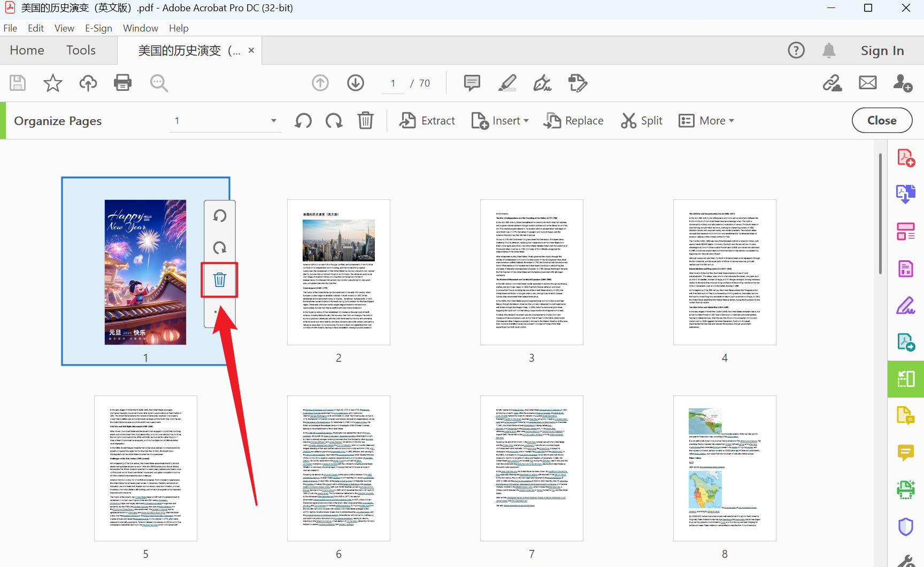Select the Extract pages tool

[x=427, y=120]
